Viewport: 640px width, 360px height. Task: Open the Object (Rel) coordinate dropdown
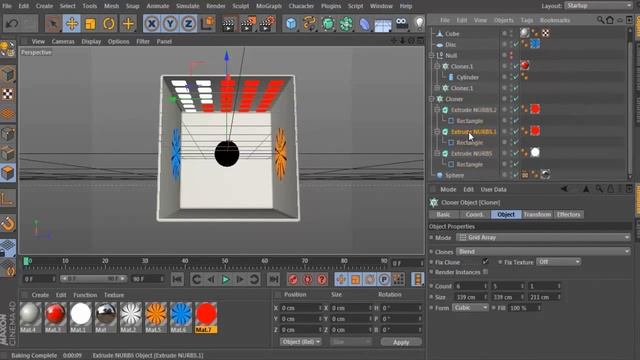301,342
